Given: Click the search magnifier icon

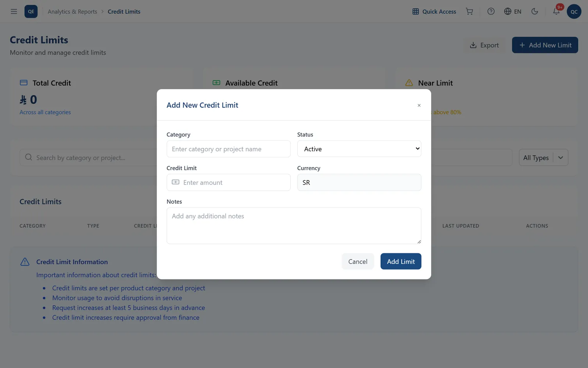Looking at the screenshot, I should (x=28, y=157).
